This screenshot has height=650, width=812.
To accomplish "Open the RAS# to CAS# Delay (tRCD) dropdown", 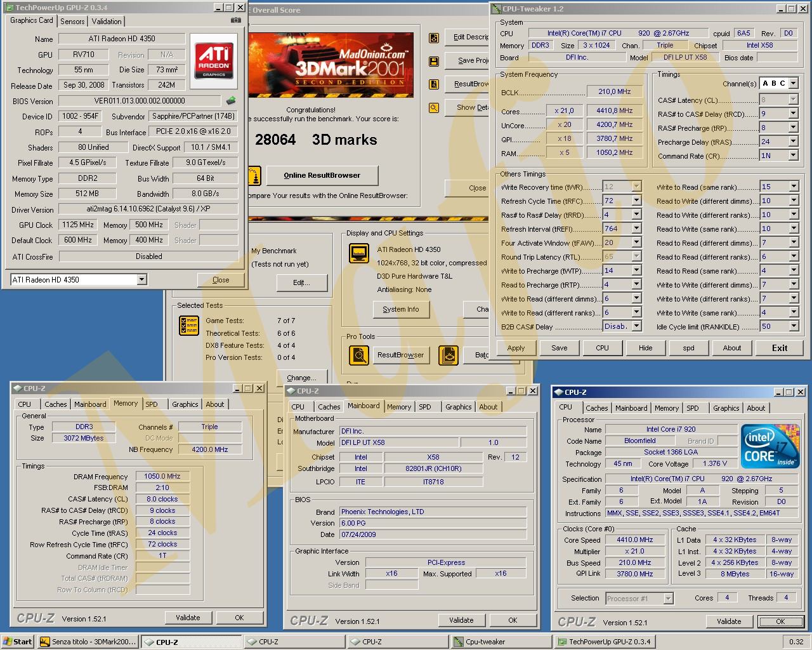I will (x=793, y=114).
